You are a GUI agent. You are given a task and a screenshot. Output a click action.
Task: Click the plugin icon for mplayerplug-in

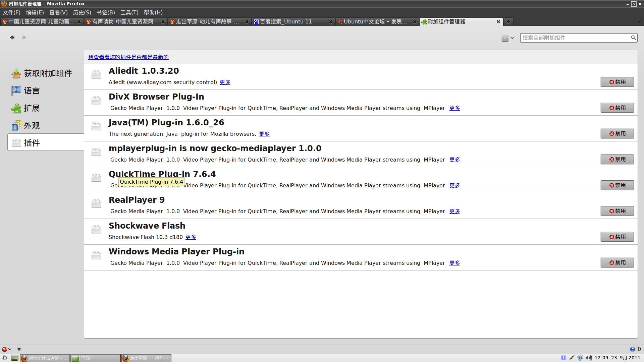pos(96,152)
